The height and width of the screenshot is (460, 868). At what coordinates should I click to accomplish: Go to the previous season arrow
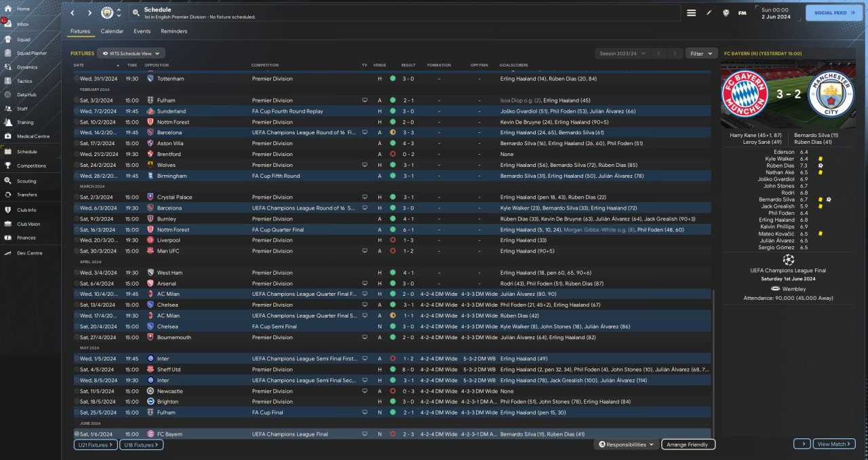658,53
